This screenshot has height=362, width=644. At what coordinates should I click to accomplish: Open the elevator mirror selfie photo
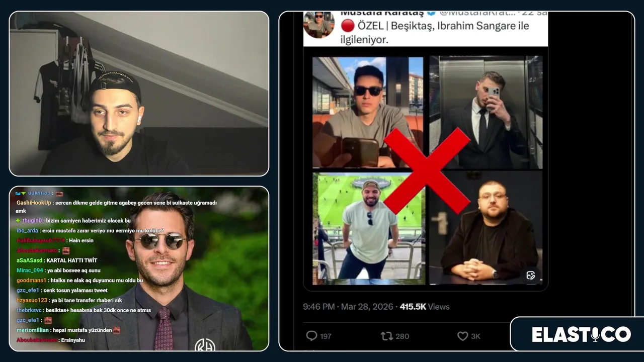point(486,112)
